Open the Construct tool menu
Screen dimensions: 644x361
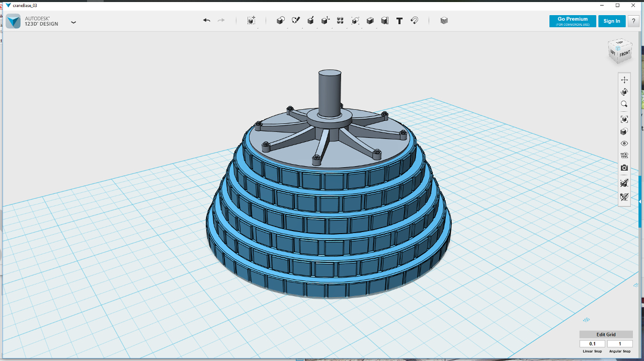(310, 21)
